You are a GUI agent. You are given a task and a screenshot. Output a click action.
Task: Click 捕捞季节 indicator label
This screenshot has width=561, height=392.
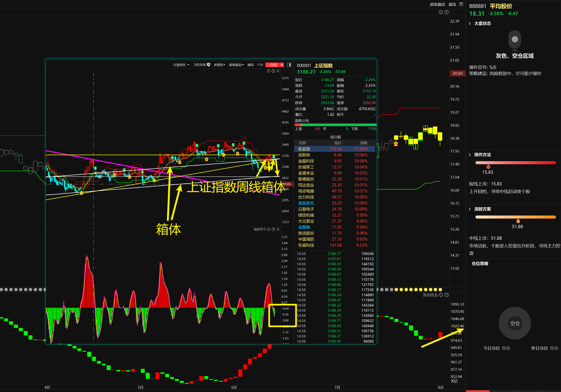tap(259, 229)
